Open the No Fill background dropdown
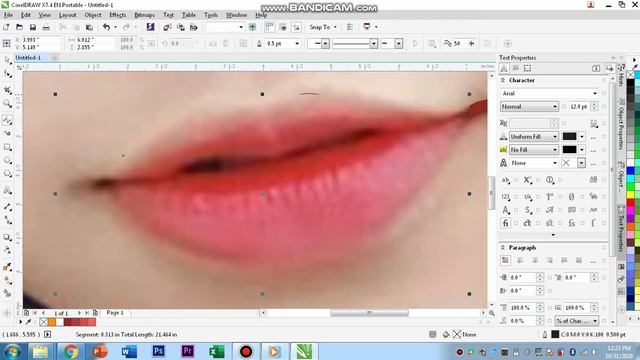 [x=555, y=150]
